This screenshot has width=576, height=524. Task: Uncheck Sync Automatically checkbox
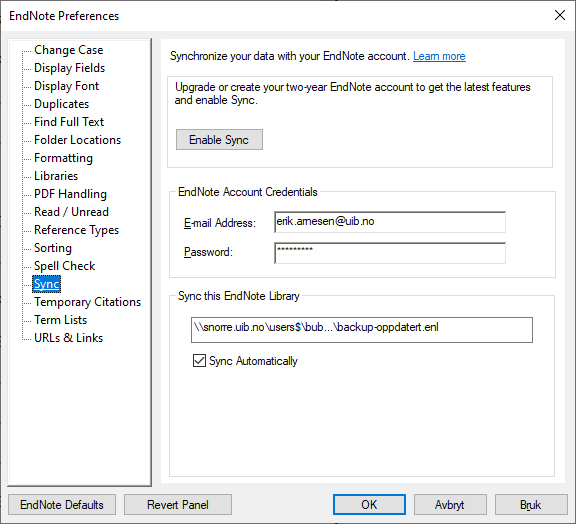coord(199,361)
